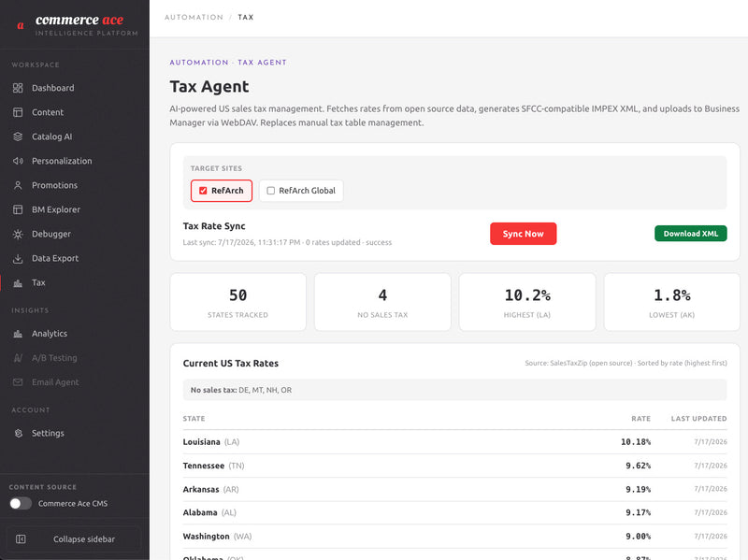
Task: Click the Rate column header
Action: (640, 418)
